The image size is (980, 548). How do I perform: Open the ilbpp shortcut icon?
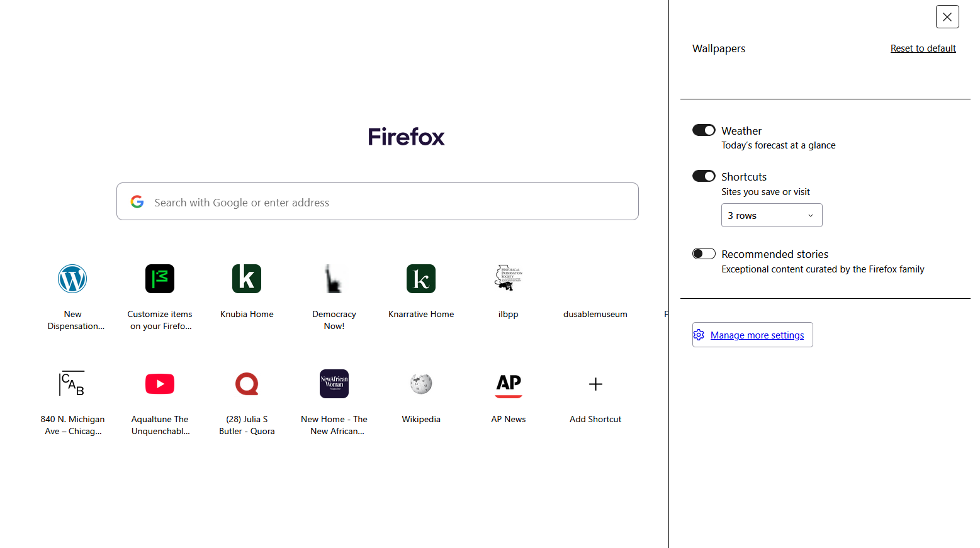[509, 279]
